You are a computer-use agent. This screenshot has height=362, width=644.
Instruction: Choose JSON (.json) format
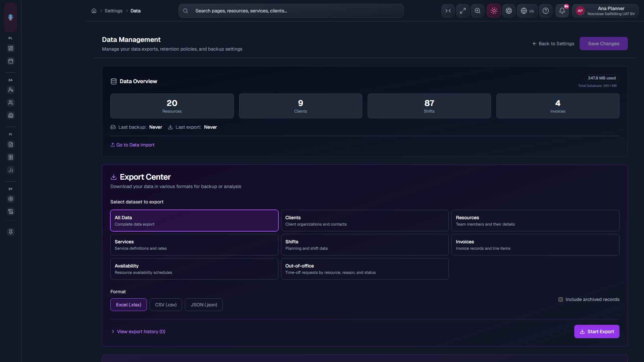click(204, 305)
